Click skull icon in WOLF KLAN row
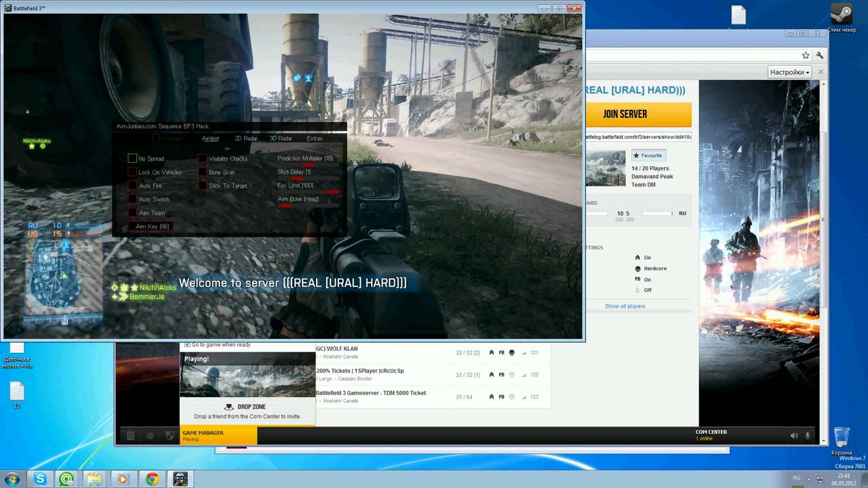 click(x=511, y=352)
